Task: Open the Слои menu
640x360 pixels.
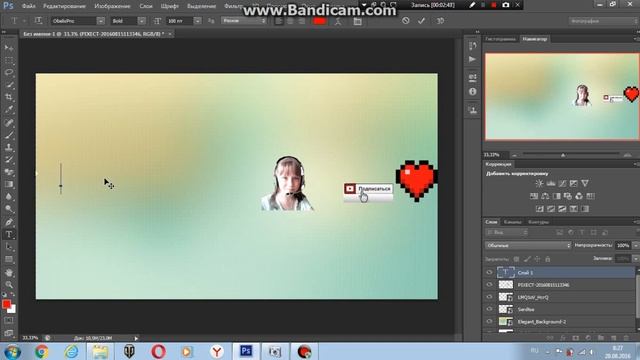Action: pyautogui.click(x=146, y=6)
